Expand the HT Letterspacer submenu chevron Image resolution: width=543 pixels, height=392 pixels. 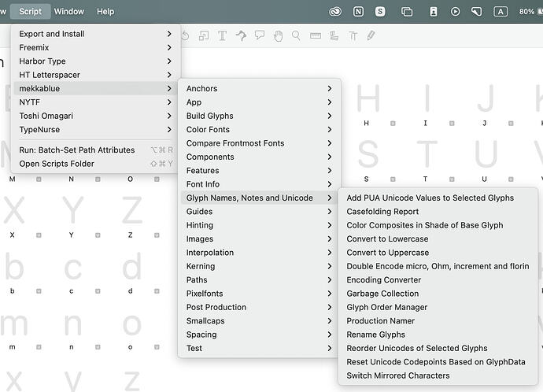pyautogui.click(x=169, y=75)
